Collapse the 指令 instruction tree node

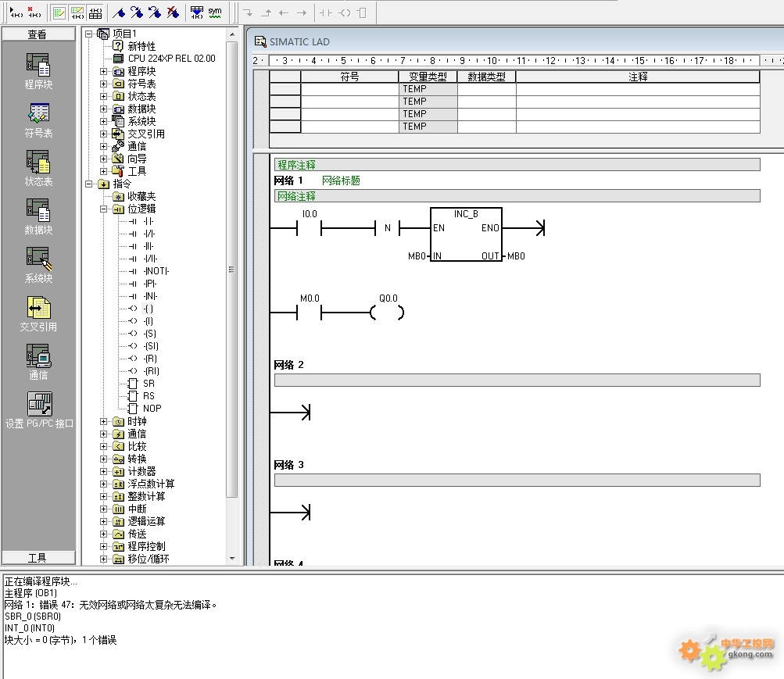89,184
